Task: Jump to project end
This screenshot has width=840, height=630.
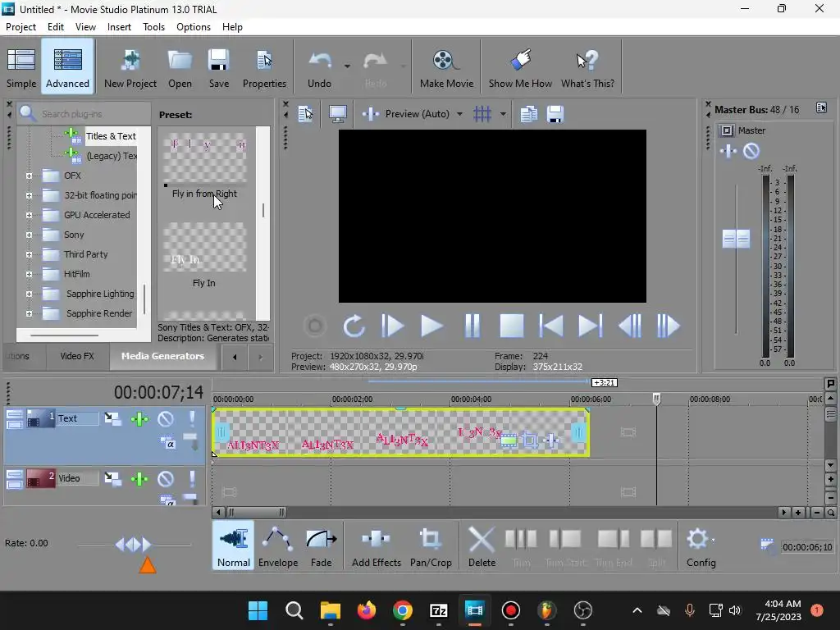Action: (591, 326)
